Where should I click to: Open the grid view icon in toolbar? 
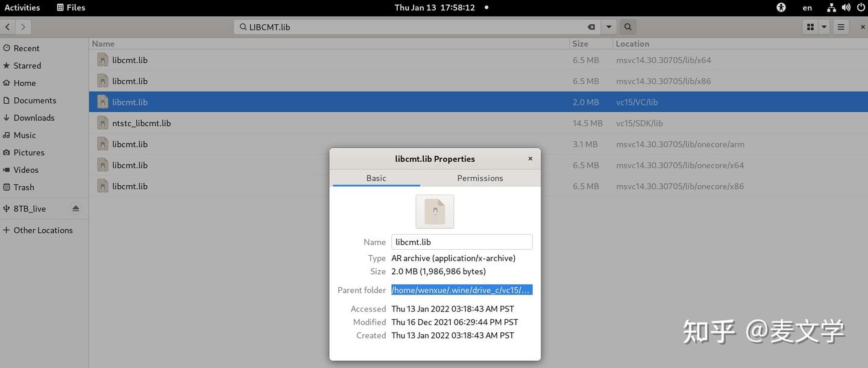coord(810,27)
